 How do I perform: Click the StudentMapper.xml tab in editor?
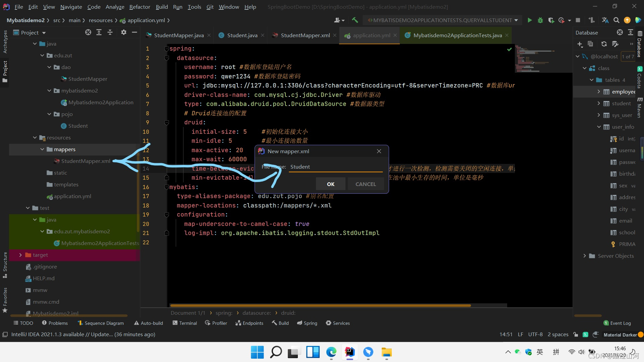click(x=306, y=35)
